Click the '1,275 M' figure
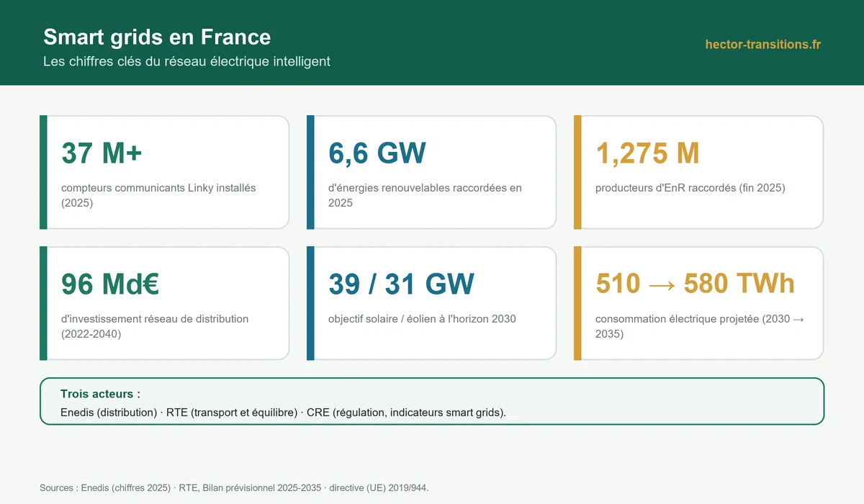864x504 pixels. click(x=647, y=153)
